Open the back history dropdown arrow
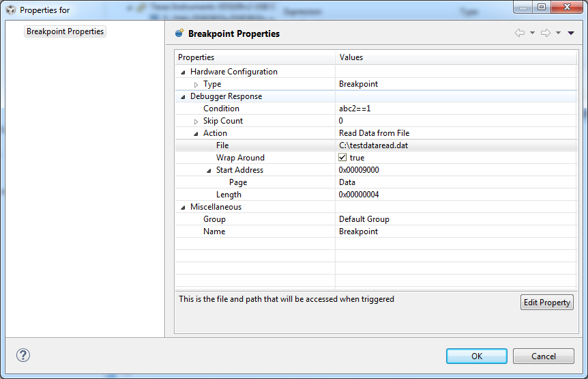Screen dimensions: 588x379 click(532, 33)
